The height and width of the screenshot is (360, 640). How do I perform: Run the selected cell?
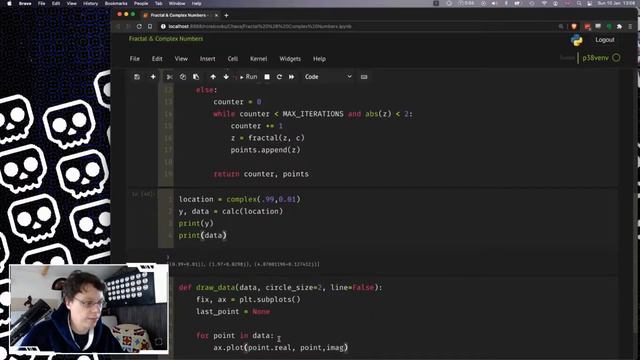pos(248,77)
